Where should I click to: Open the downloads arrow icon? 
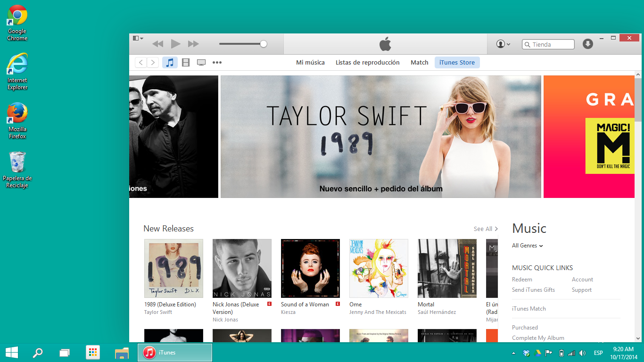pos(587,44)
